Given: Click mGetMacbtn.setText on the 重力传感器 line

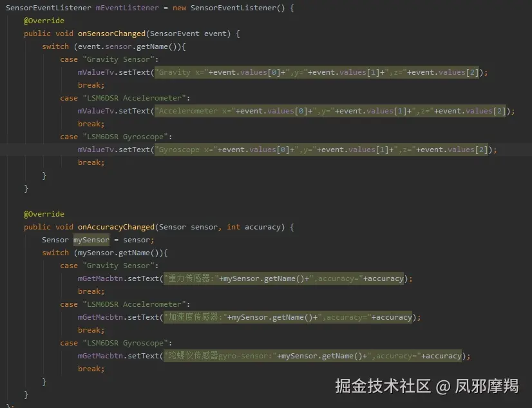Looking at the screenshot, I should coord(119,278).
